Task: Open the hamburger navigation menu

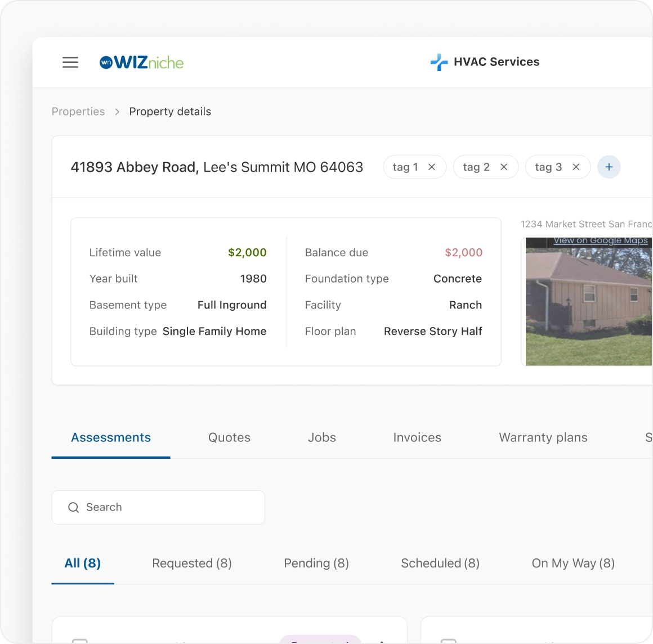Action: click(70, 62)
